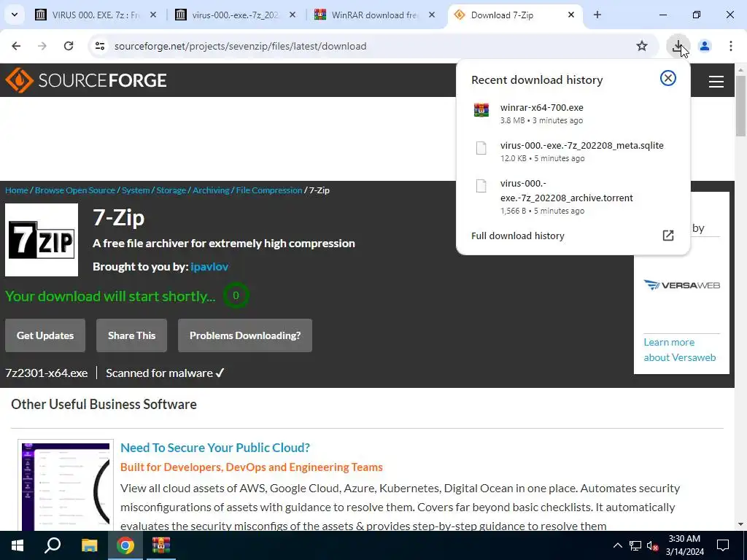Click the address bar URL

pos(241,46)
